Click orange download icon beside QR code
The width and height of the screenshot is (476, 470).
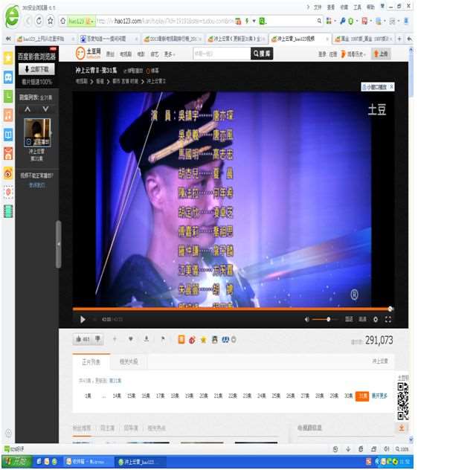pyautogui.click(x=402, y=428)
